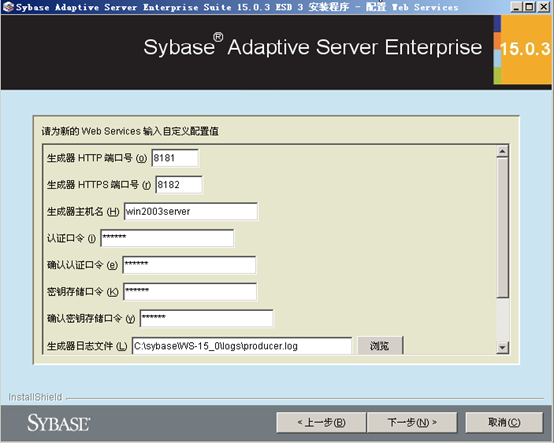Click the 认证口令 password field
The height and width of the screenshot is (443, 554).
pyautogui.click(x=167, y=238)
